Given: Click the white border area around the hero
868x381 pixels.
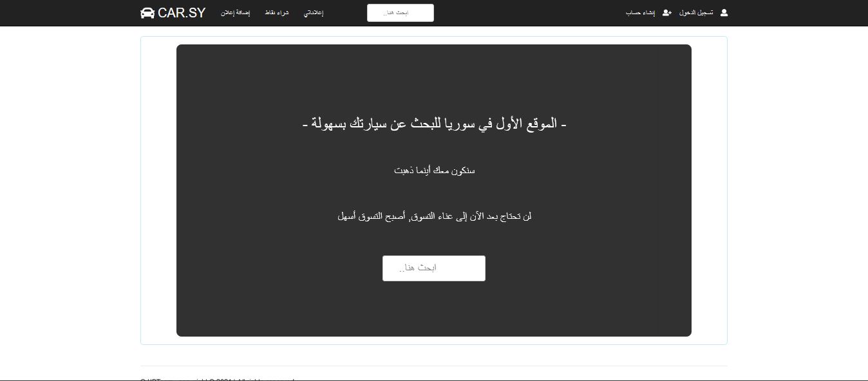Looking at the screenshot, I should click(x=158, y=193).
